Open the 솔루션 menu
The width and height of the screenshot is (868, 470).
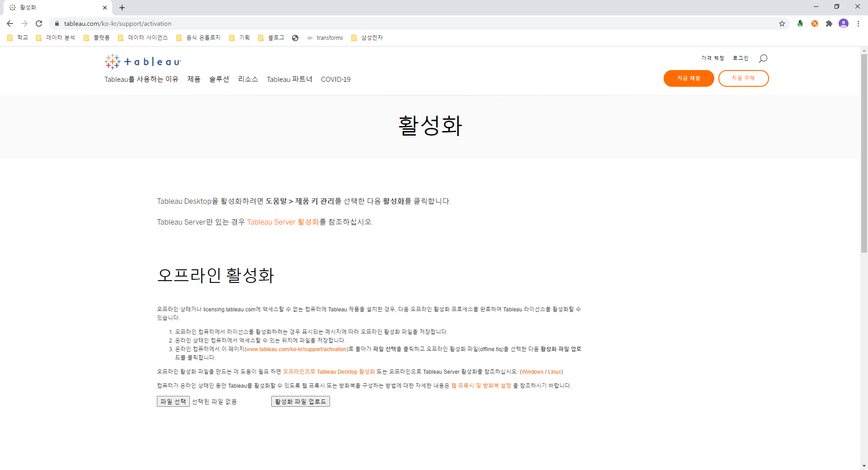(x=219, y=79)
